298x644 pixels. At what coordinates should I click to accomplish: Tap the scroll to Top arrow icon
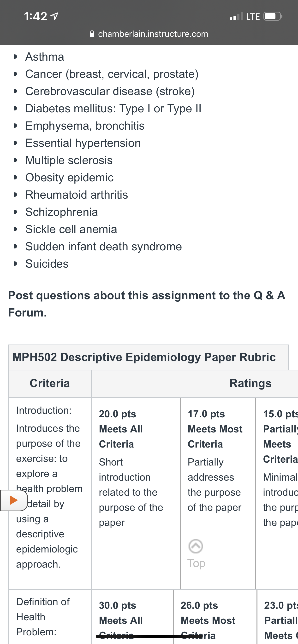tap(196, 546)
